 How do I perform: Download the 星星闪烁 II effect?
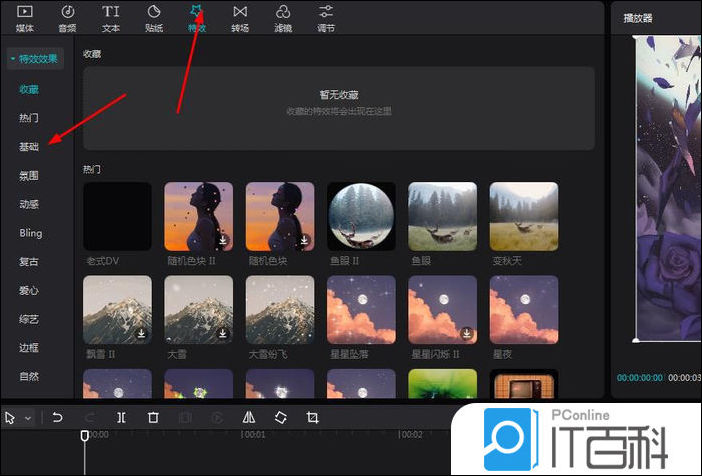467,334
